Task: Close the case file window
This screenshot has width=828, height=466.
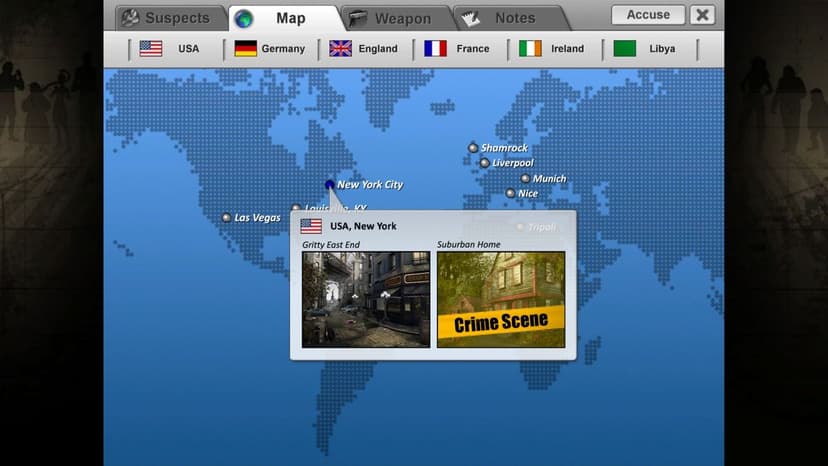Action: pyautogui.click(x=702, y=15)
